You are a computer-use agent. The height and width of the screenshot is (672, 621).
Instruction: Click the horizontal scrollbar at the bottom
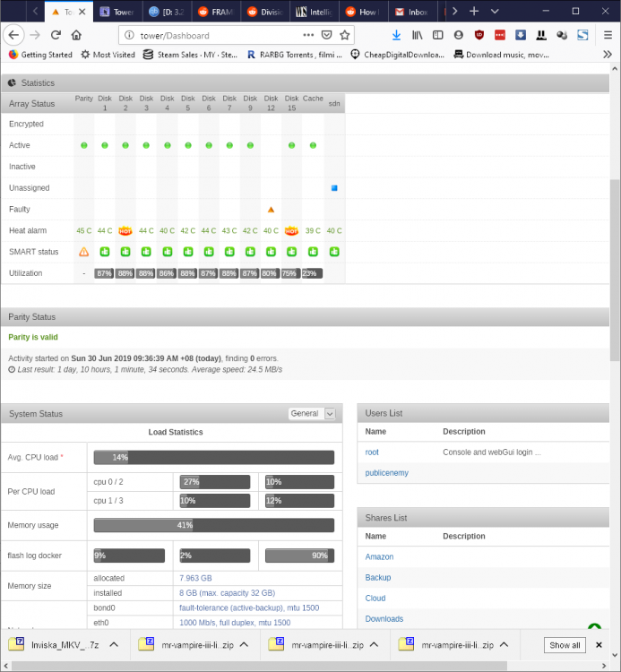(x=259, y=666)
